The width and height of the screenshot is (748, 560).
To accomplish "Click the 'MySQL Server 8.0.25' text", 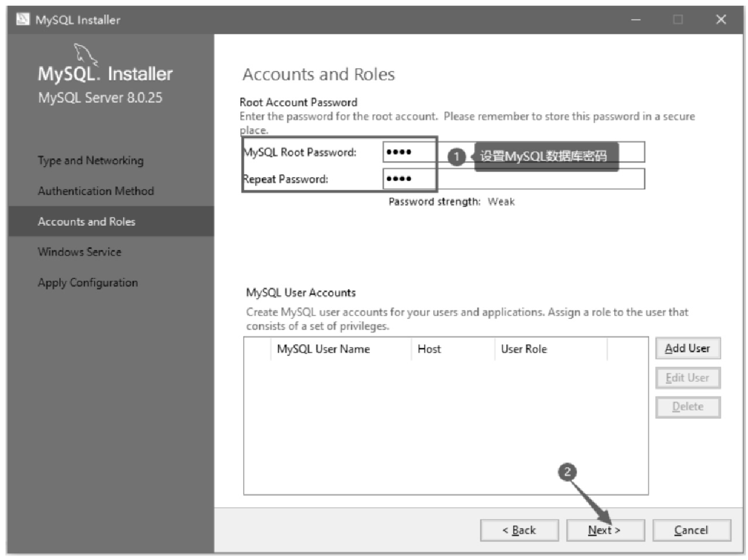I will (101, 98).
